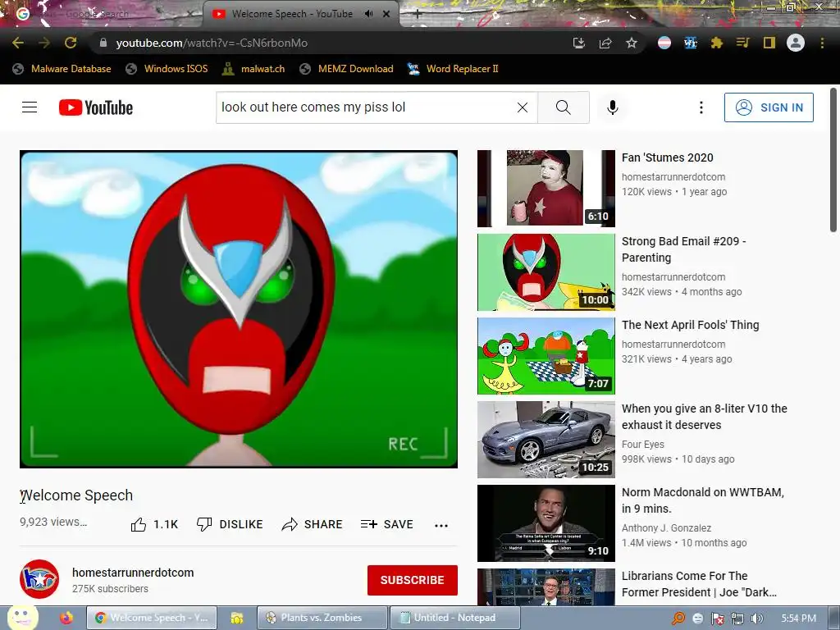
Task: Click the taskbar clock 5:54 PM
Action: (x=799, y=619)
